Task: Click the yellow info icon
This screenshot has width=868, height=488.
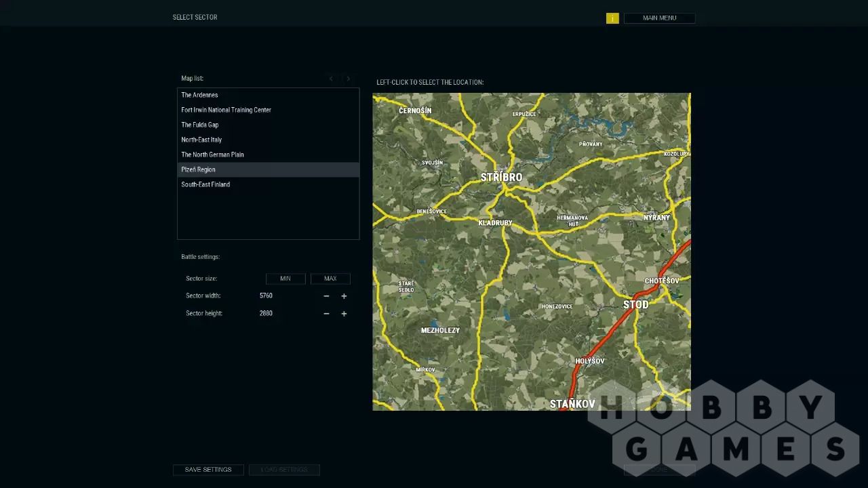Action: [x=612, y=18]
